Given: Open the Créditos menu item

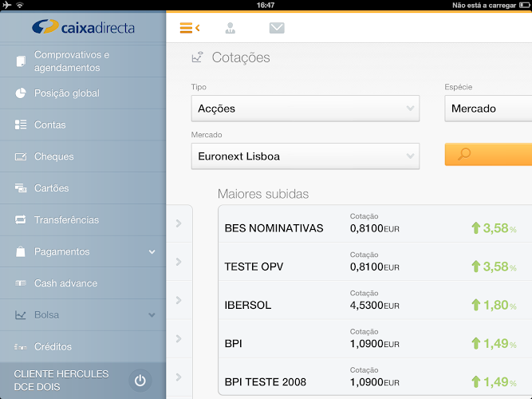Looking at the screenshot, I should pyautogui.click(x=83, y=346).
